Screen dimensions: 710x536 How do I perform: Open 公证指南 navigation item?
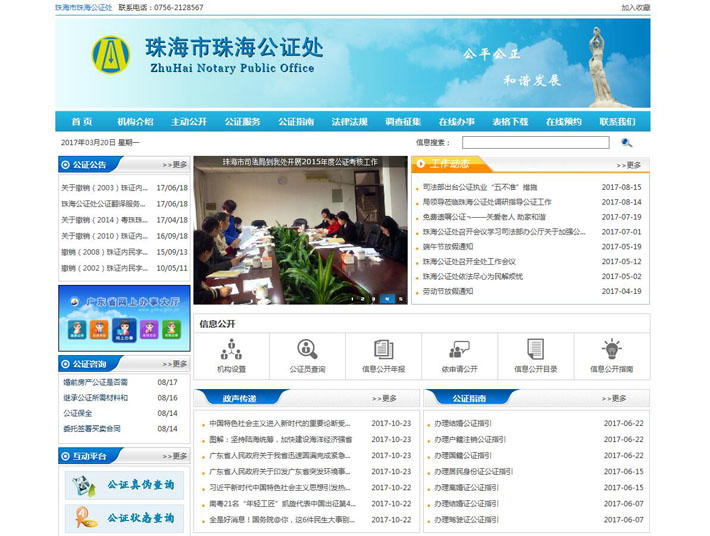(x=296, y=122)
